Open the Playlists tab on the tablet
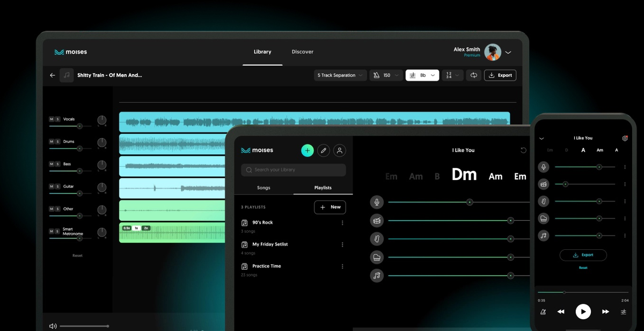This screenshot has width=644, height=331. [323, 188]
